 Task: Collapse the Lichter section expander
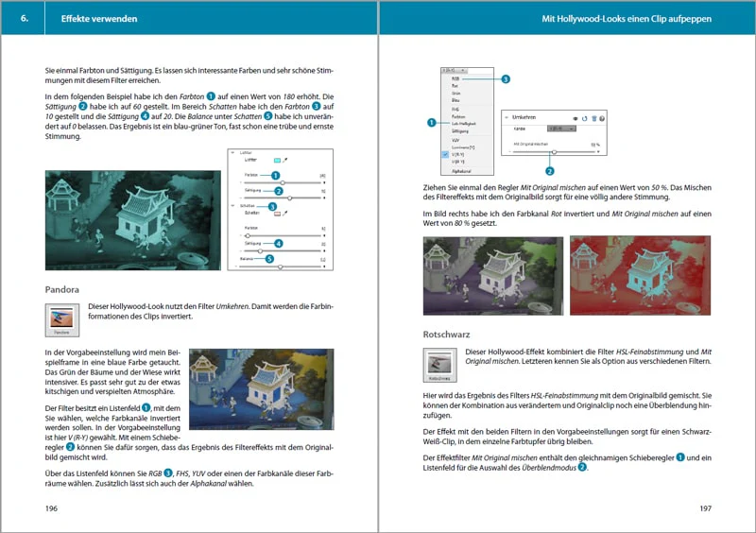(232, 152)
